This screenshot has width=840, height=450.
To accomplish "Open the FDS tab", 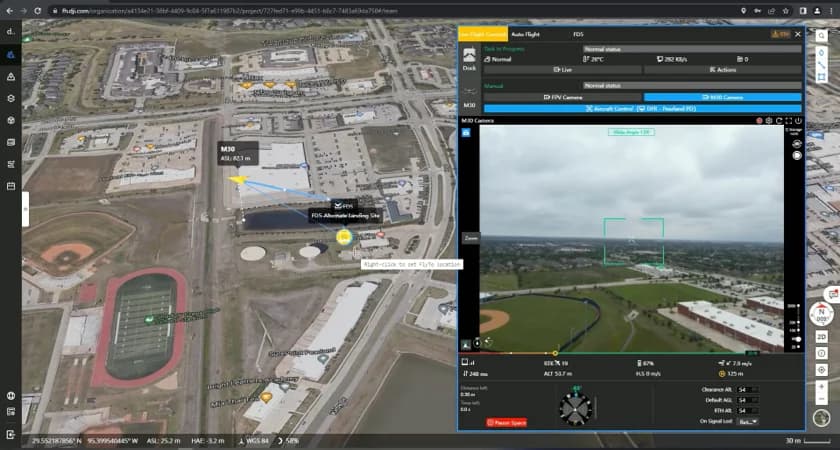I will click(x=578, y=34).
